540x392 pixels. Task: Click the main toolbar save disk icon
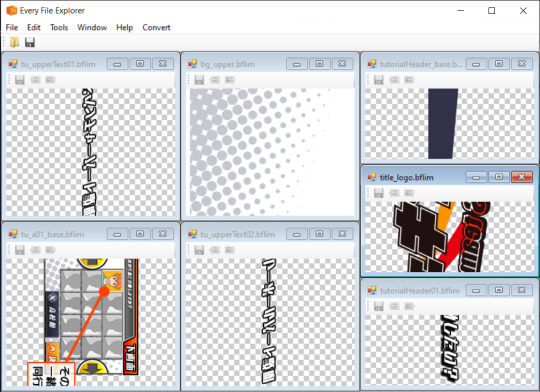tap(30, 42)
